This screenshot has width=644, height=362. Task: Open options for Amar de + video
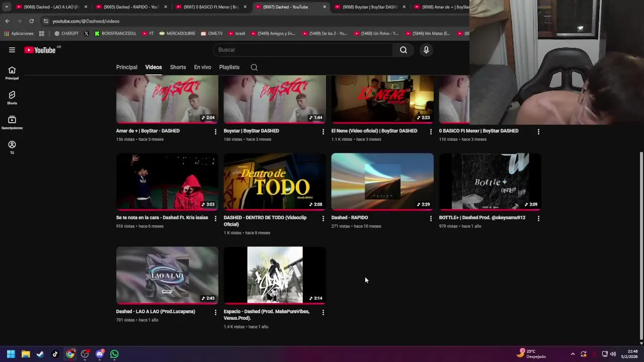(x=215, y=132)
